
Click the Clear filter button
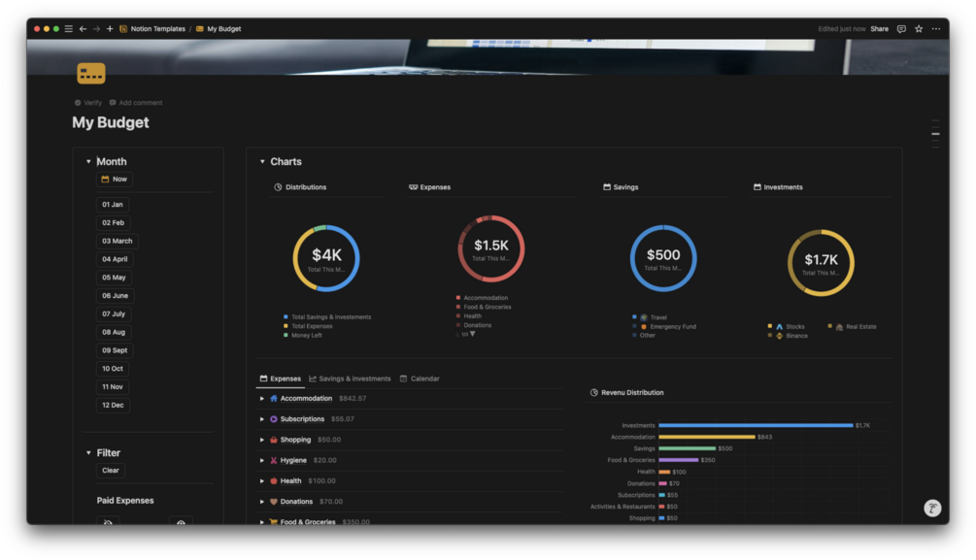pos(110,471)
